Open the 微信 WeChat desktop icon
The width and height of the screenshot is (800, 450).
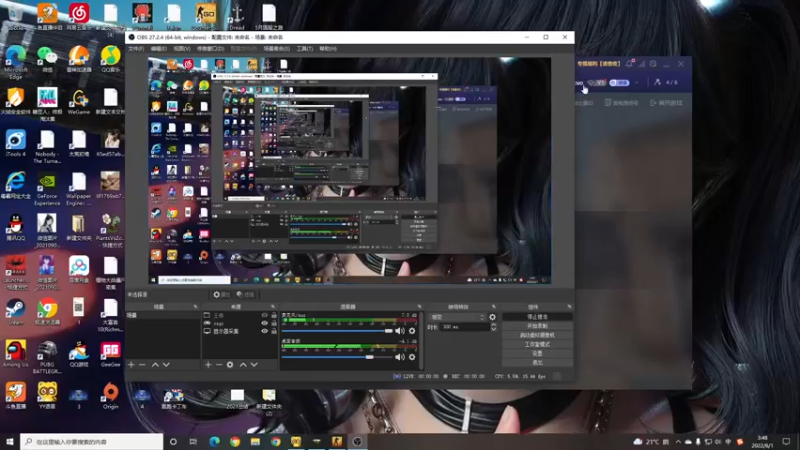[x=47, y=60]
